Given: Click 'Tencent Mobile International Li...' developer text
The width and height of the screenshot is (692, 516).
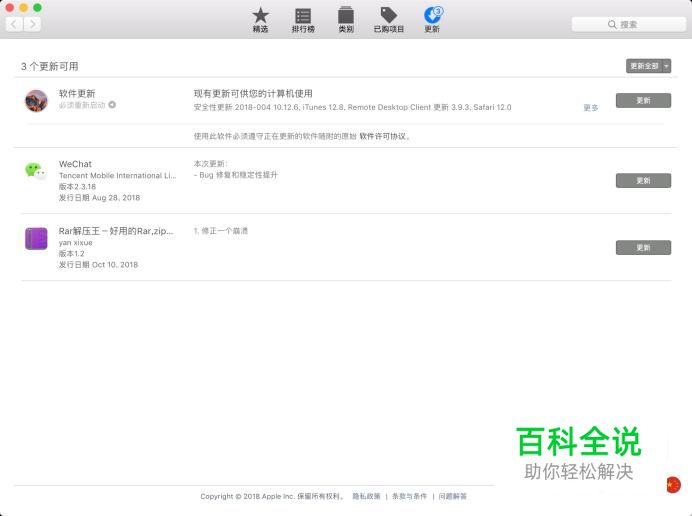Looking at the screenshot, I should click(117, 176).
